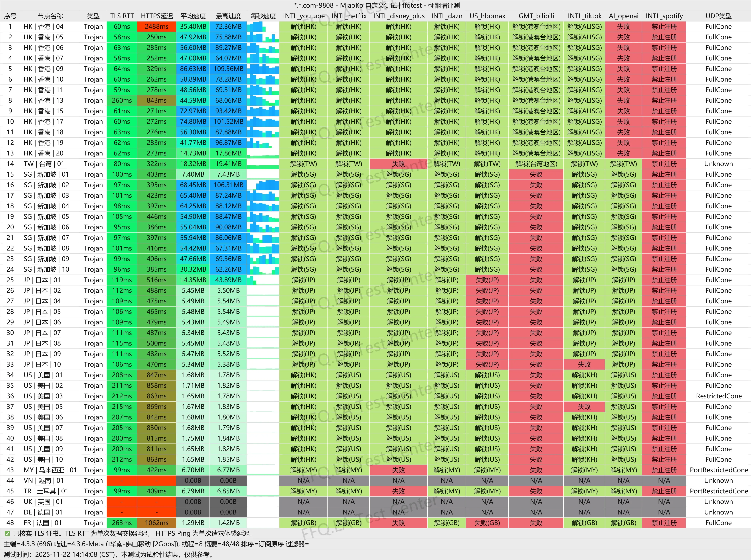The image size is (751, 560).
Task: Click the 1062ms delay cell for FR 法国 01
Action: [x=157, y=523]
